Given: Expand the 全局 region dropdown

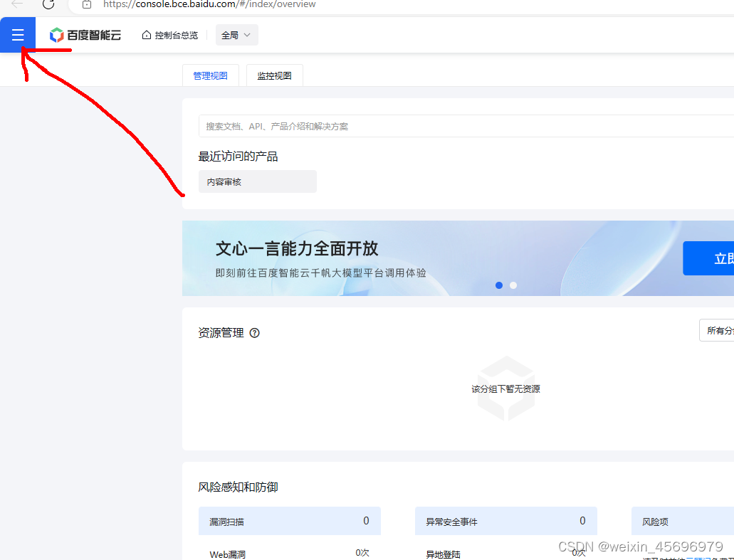Looking at the screenshot, I should coord(236,35).
